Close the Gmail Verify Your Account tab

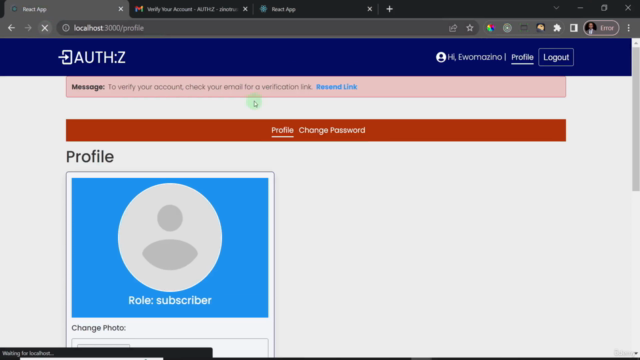coord(245,9)
